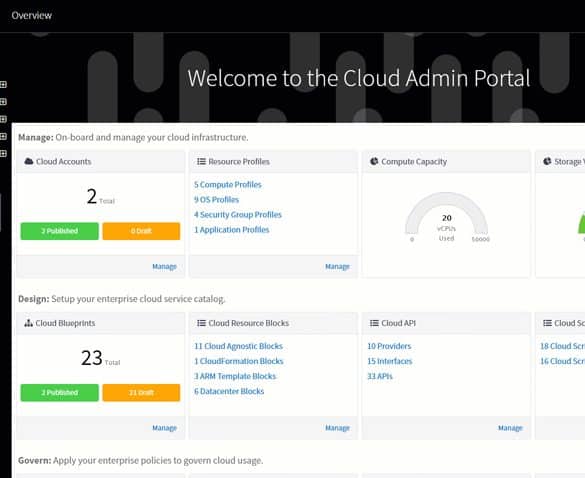Click the orange 0 Draft button under Cloud Accounts
This screenshot has height=478, width=585.
coord(141,231)
